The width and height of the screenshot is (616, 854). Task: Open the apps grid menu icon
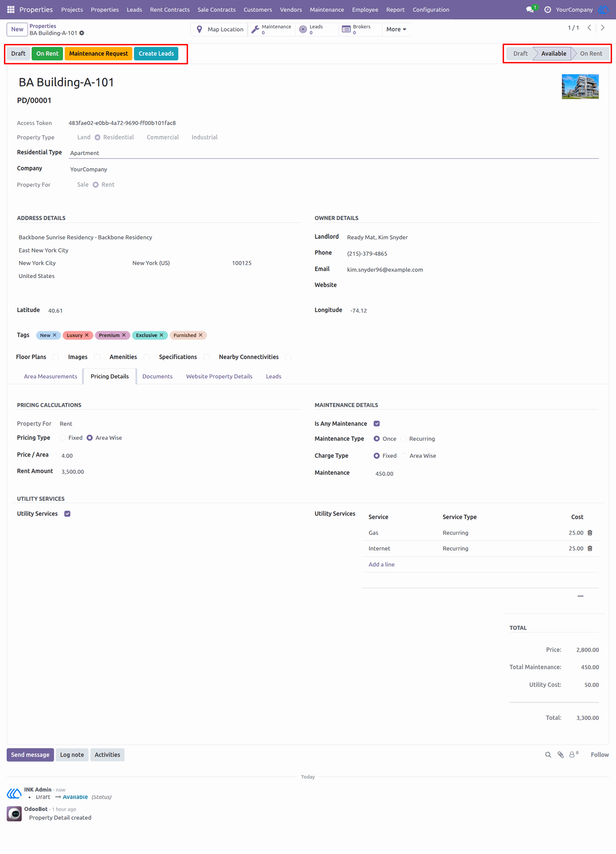(11, 9)
